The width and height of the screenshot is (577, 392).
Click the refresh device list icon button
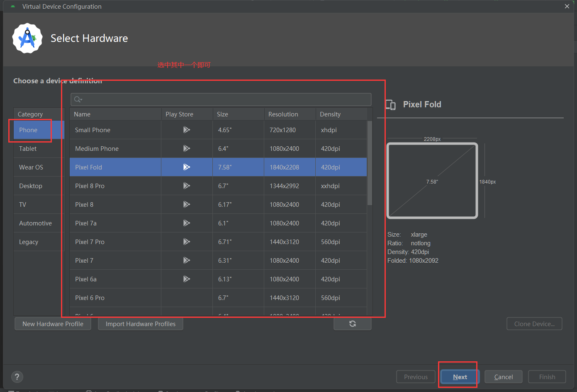[353, 324]
